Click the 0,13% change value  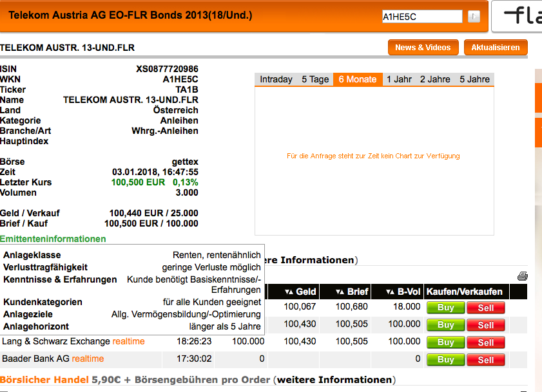point(186,182)
